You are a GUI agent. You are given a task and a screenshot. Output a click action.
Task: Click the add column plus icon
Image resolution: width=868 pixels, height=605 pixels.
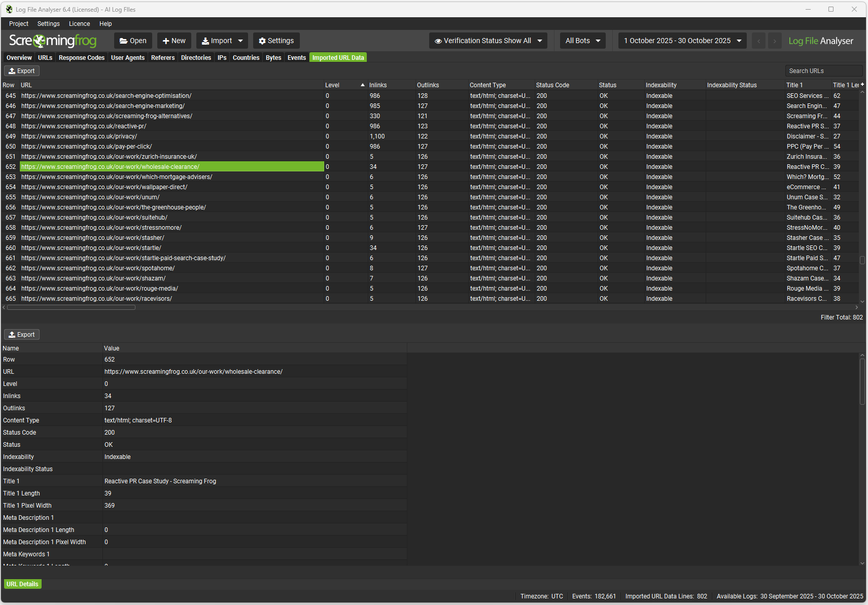[x=862, y=85]
